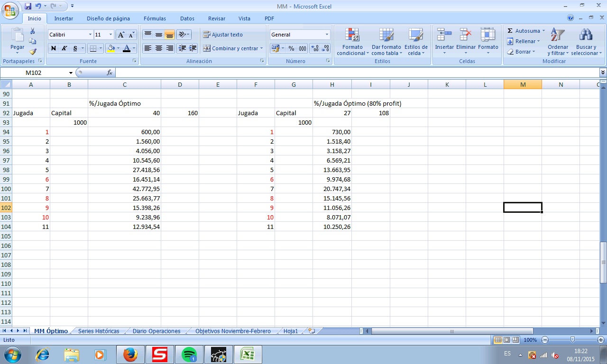Click the Format Painter brush icon
This screenshot has height=364, width=607.
coord(33,52)
